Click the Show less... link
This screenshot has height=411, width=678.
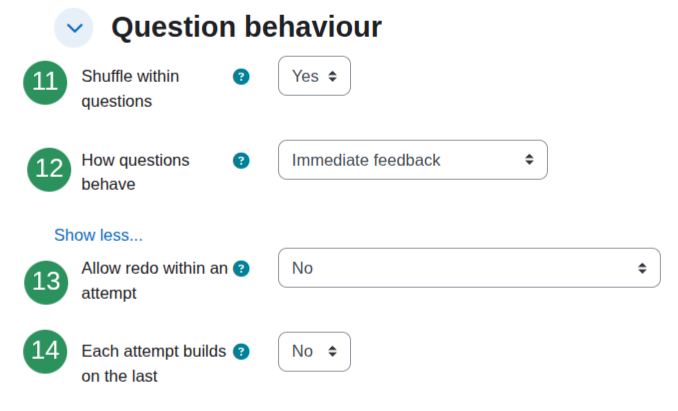tap(98, 236)
